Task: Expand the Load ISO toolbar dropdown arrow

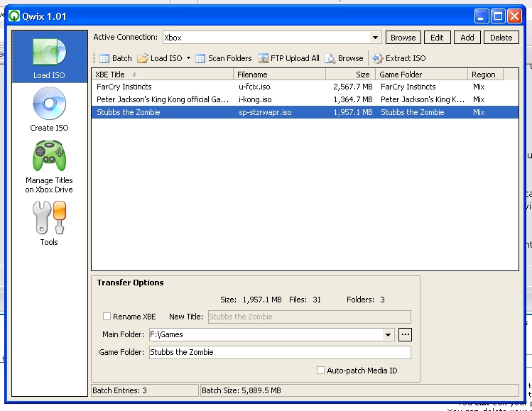Action: 189,58
